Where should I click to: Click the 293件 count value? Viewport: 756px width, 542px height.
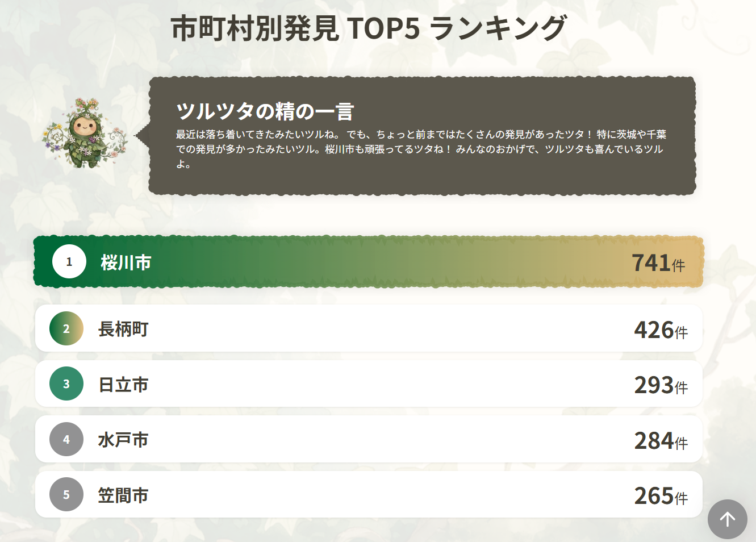(x=661, y=385)
